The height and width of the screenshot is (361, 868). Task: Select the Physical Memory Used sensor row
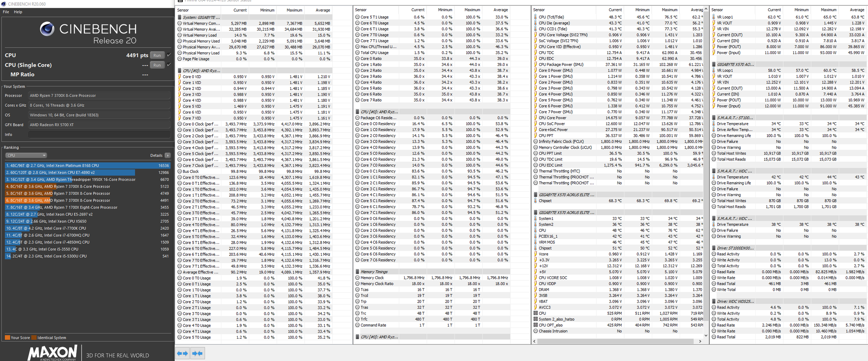click(255, 41)
